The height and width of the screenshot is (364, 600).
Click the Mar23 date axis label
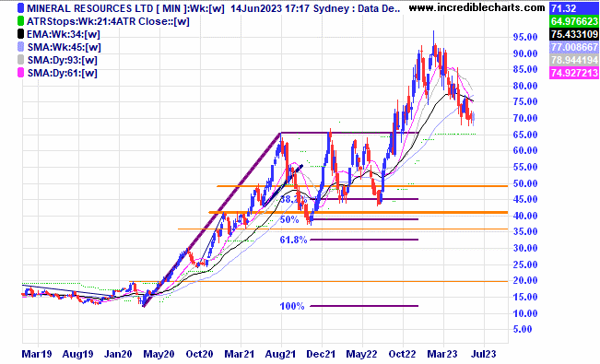[x=442, y=354]
